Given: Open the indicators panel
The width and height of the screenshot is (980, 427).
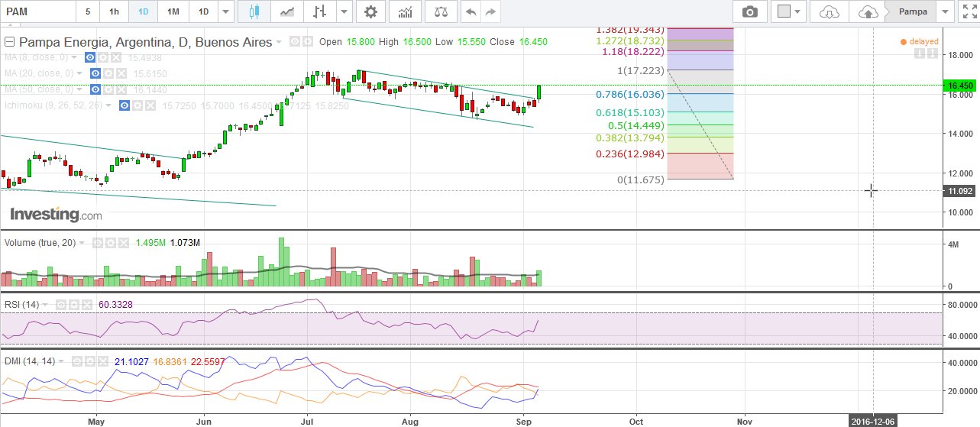Looking at the screenshot, I should (x=405, y=11).
